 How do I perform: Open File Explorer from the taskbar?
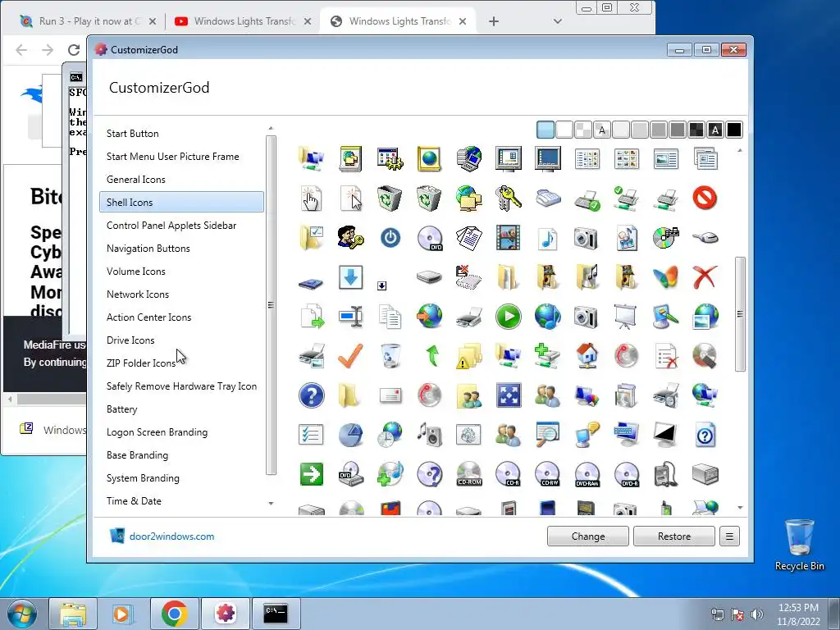[73, 614]
